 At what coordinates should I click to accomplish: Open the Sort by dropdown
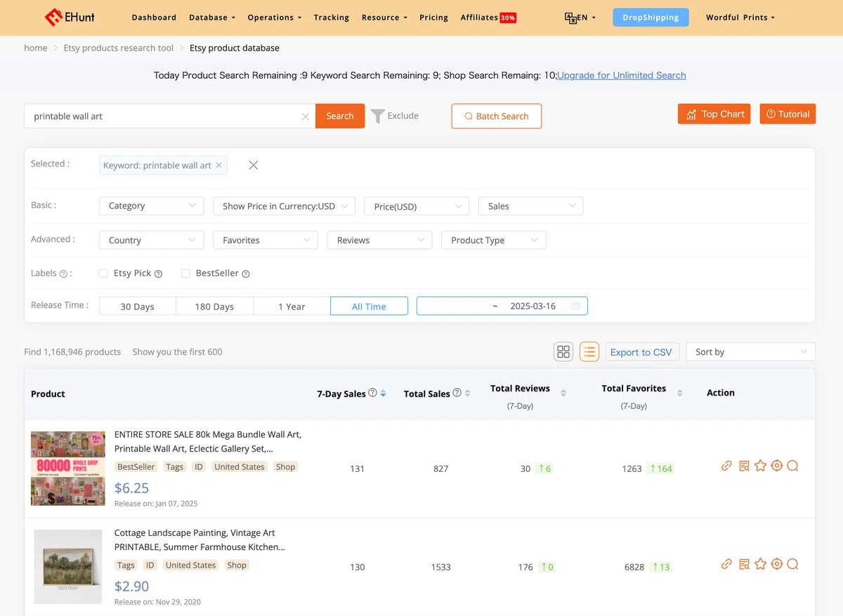point(750,352)
